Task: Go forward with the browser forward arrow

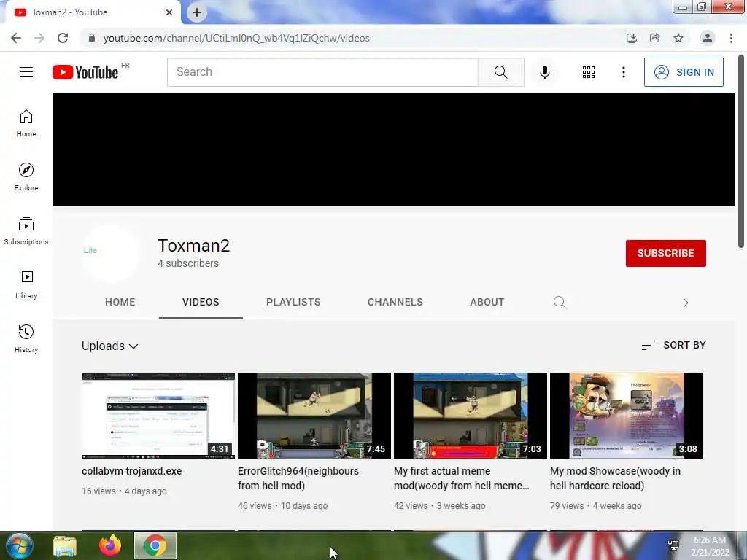Action: pos(39,38)
